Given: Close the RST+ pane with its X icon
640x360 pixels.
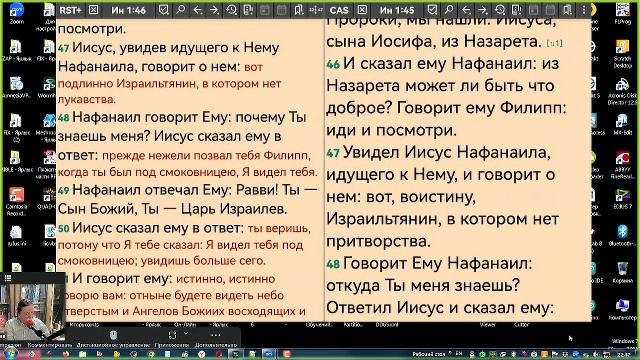Looking at the screenshot, I should pos(93,10).
